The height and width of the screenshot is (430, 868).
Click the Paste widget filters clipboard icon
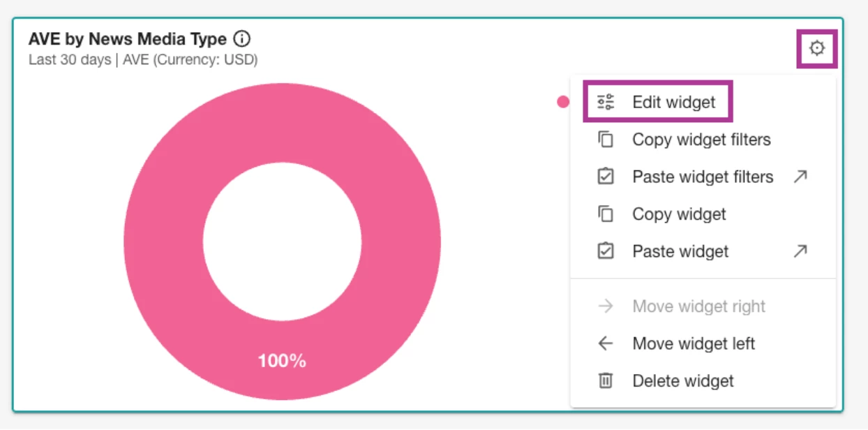point(606,177)
